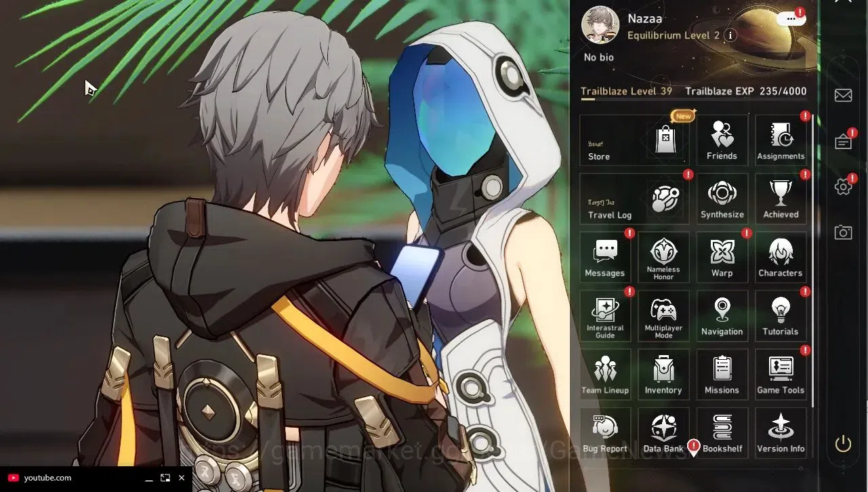The image size is (868, 492).
Task: Click the Nazaa username text
Action: pos(645,19)
